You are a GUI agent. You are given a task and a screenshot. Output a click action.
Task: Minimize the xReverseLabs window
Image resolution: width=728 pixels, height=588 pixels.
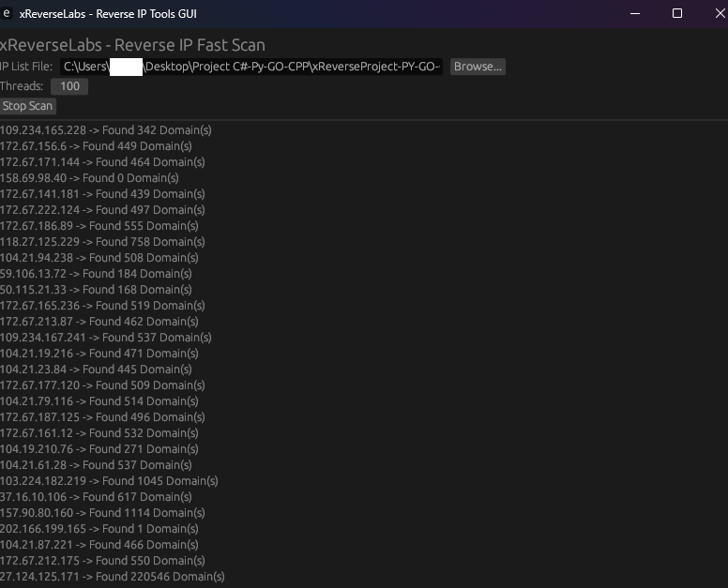[x=635, y=13]
